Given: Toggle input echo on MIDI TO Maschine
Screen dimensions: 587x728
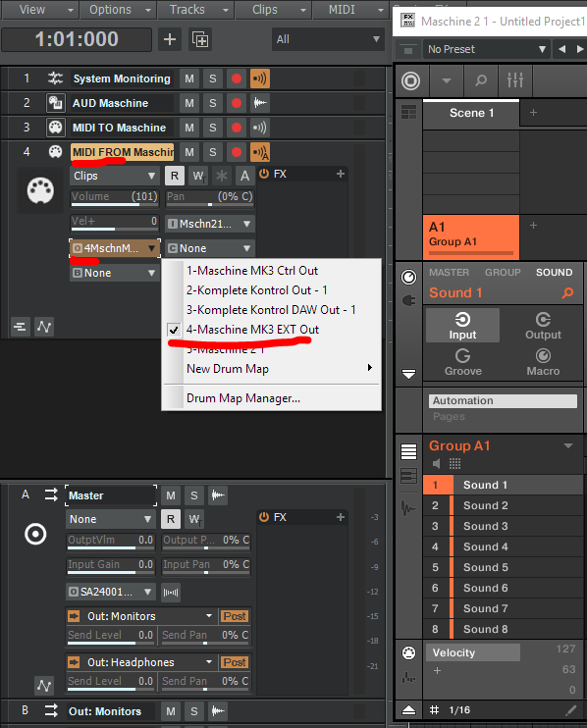Looking at the screenshot, I should [x=259, y=128].
